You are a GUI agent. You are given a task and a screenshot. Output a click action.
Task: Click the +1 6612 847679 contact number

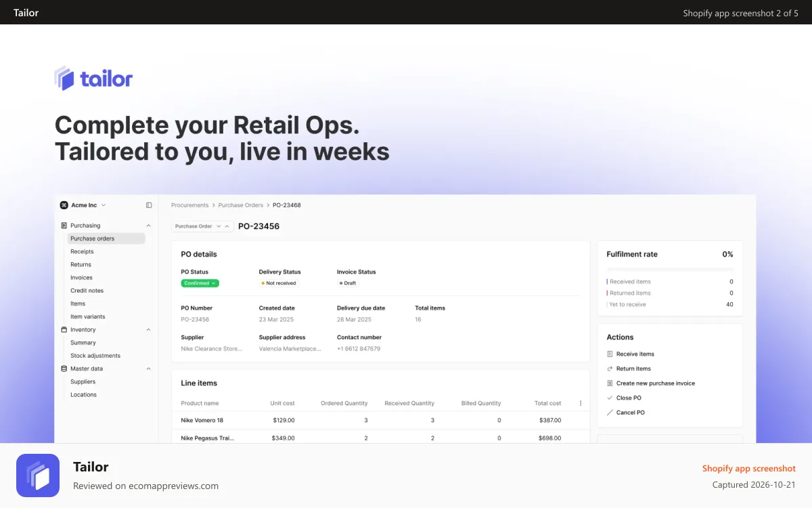pos(359,349)
